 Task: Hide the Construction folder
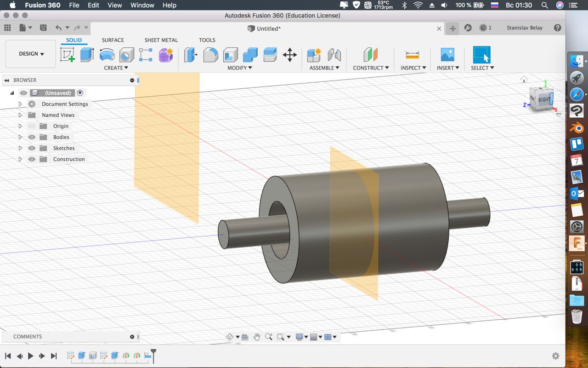pyautogui.click(x=32, y=159)
